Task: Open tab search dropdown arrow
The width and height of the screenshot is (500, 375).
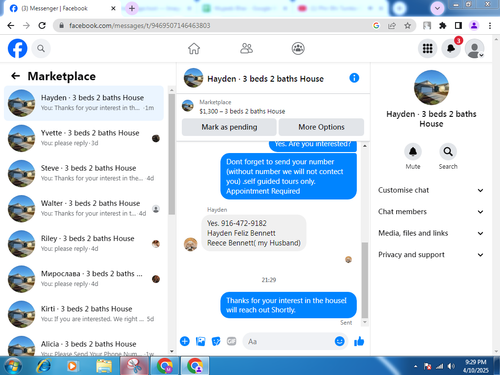Action: click(x=437, y=8)
